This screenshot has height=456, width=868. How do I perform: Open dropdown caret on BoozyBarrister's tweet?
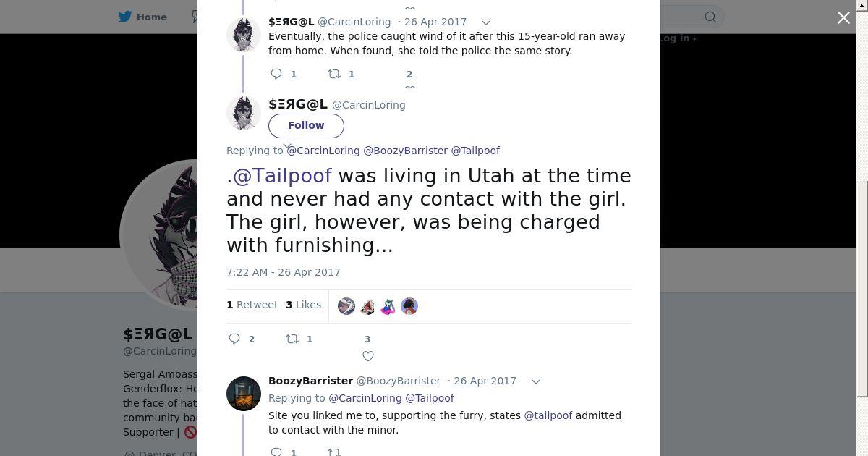pos(536,381)
